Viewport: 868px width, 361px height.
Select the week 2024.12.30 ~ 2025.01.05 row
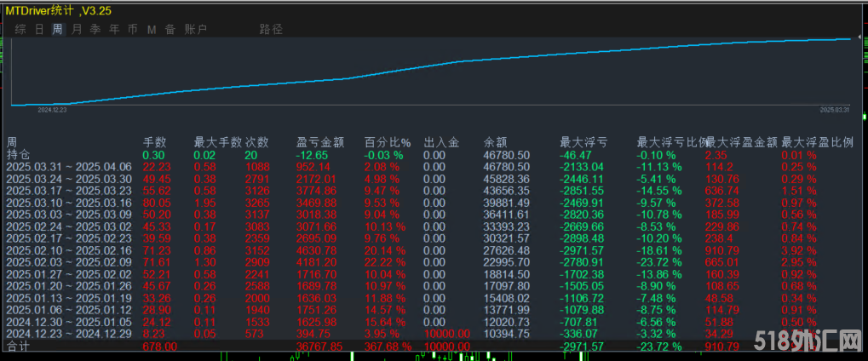coord(434,322)
